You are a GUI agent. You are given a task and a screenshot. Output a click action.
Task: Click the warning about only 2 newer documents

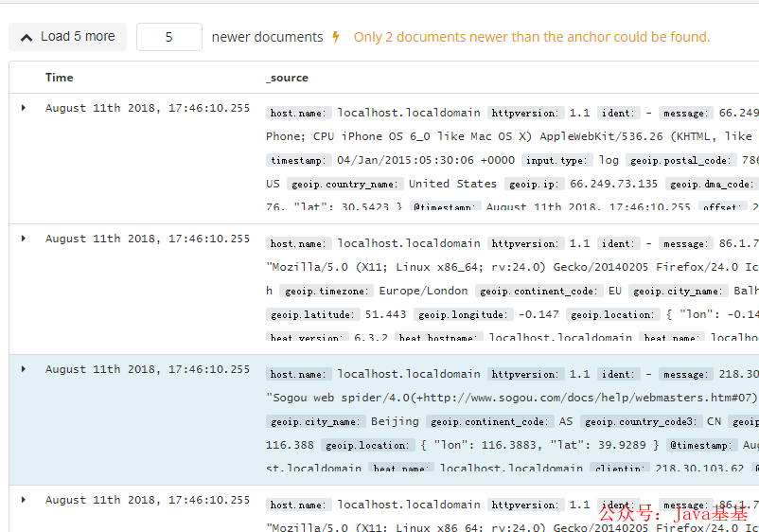click(x=532, y=37)
